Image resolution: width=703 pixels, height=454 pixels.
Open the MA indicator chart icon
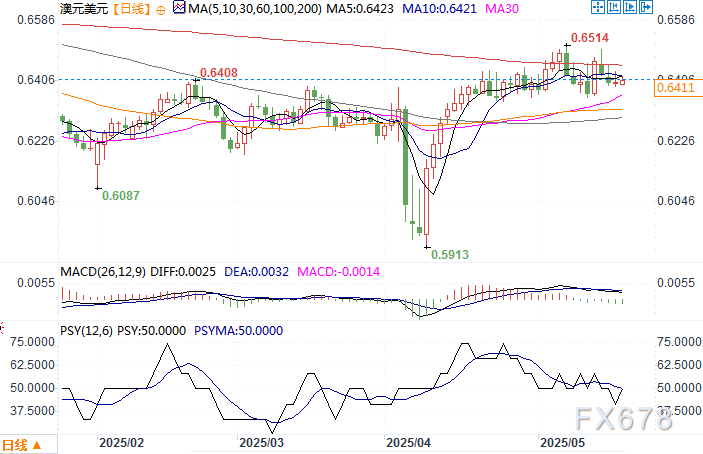point(179,7)
